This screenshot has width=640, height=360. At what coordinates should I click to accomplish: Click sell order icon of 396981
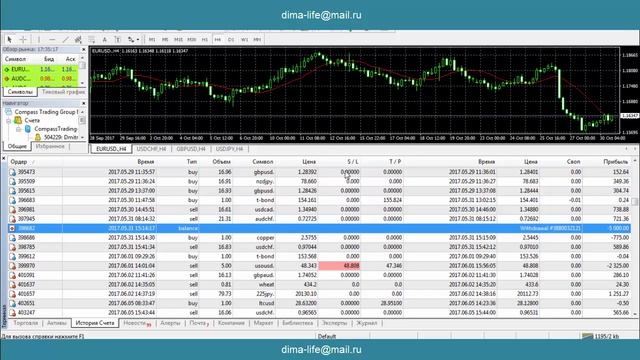pos(13,210)
